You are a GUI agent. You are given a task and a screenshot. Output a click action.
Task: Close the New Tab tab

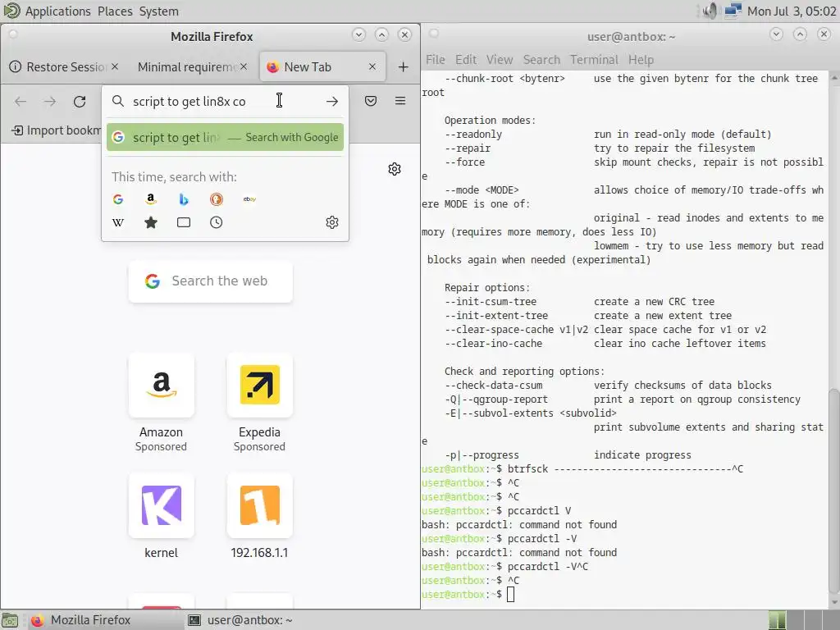click(372, 66)
